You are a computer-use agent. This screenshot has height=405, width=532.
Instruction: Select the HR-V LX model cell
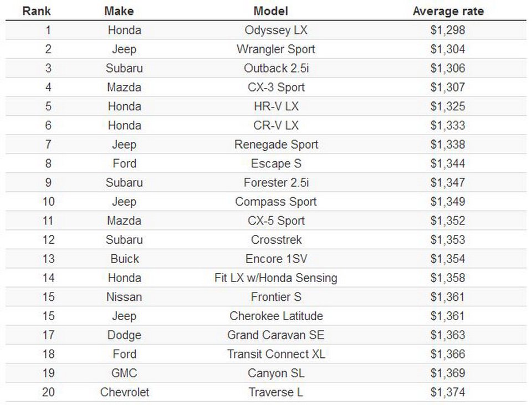(275, 106)
